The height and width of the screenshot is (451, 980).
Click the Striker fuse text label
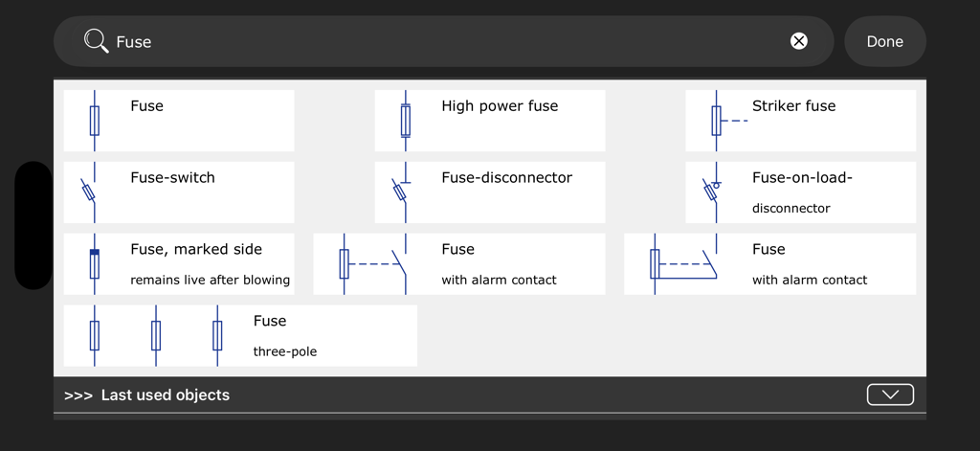(x=793, y=106)
